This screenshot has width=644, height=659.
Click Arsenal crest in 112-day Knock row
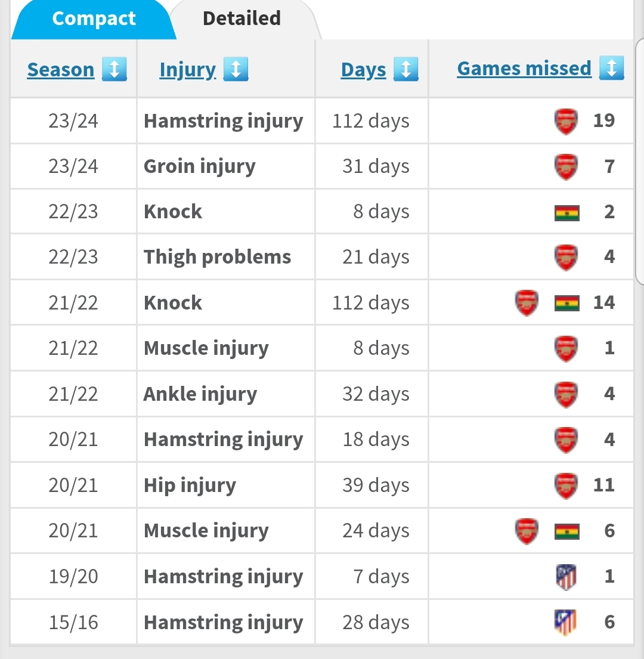[x=527, y=303]
